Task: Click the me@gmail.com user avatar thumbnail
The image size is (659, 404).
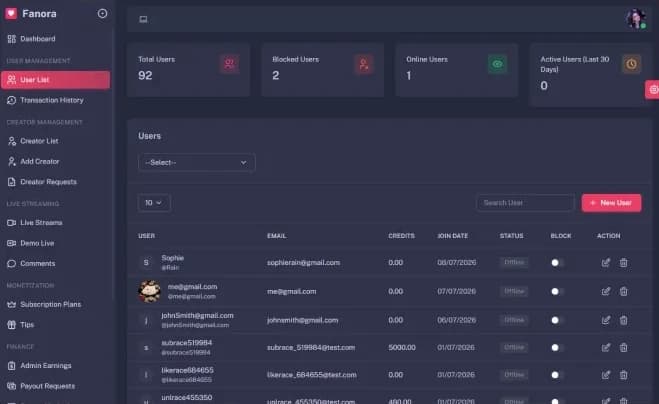Action: [x=149, y=291]
